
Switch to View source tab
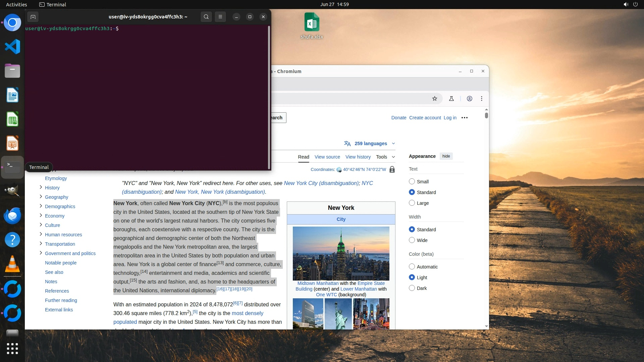point(327,157)
